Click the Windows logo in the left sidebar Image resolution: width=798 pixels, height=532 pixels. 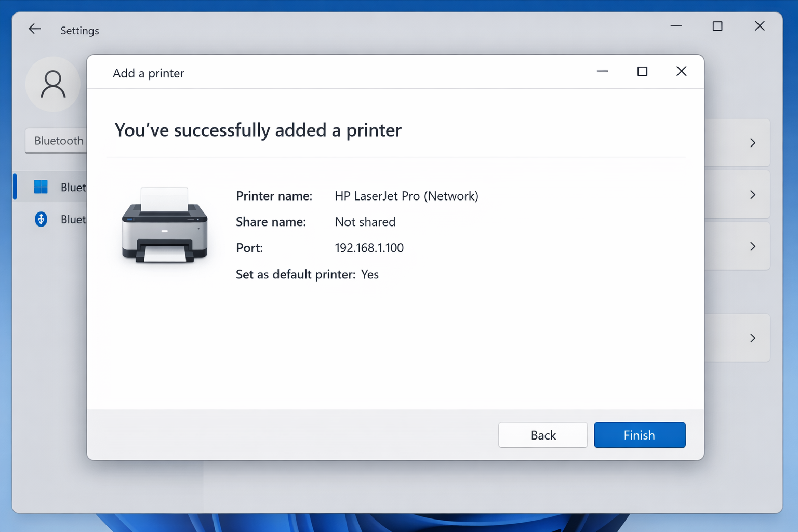coord(41,187)
